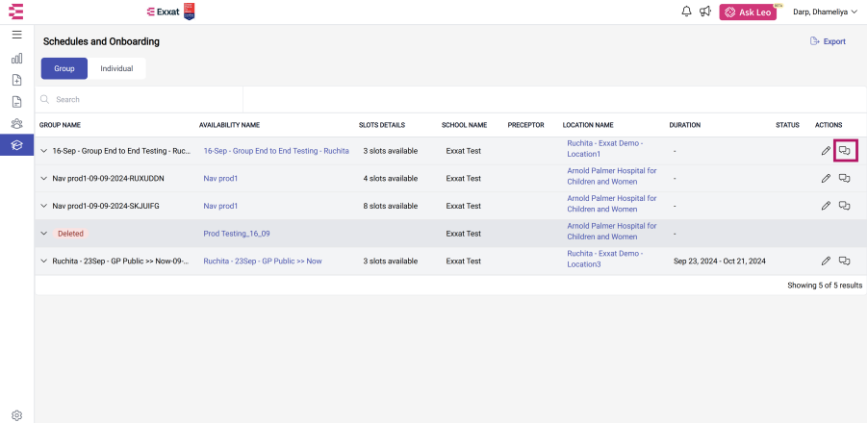Edit the 16-Sep Group End to End Testing row
Screen dimensions: 868x423
tap(826, 150)
